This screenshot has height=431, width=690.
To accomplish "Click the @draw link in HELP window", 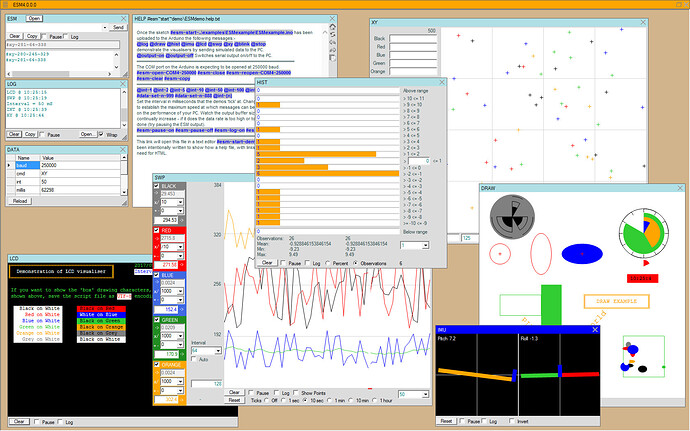I will 158,44.
